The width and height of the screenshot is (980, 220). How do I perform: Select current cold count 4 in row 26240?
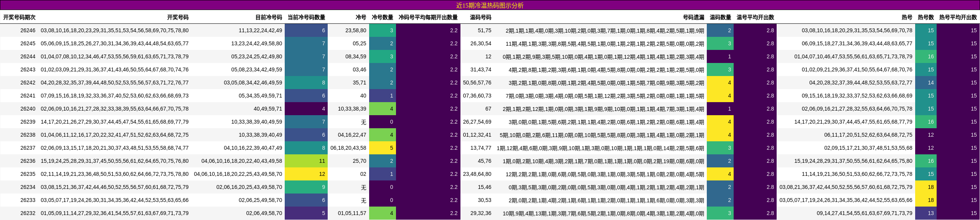click(x=306, y=109)
